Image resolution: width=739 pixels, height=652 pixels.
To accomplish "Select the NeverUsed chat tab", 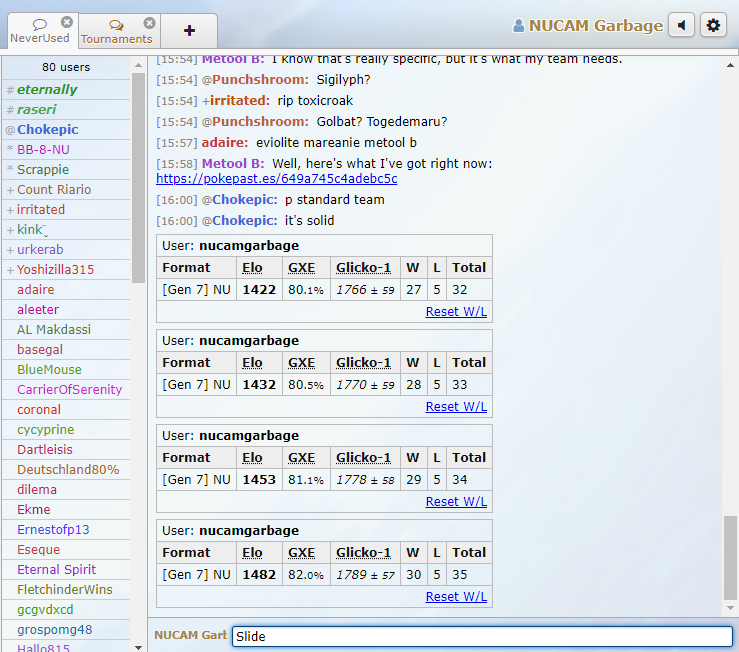I will pyautogui.click(x=39, y=31).
